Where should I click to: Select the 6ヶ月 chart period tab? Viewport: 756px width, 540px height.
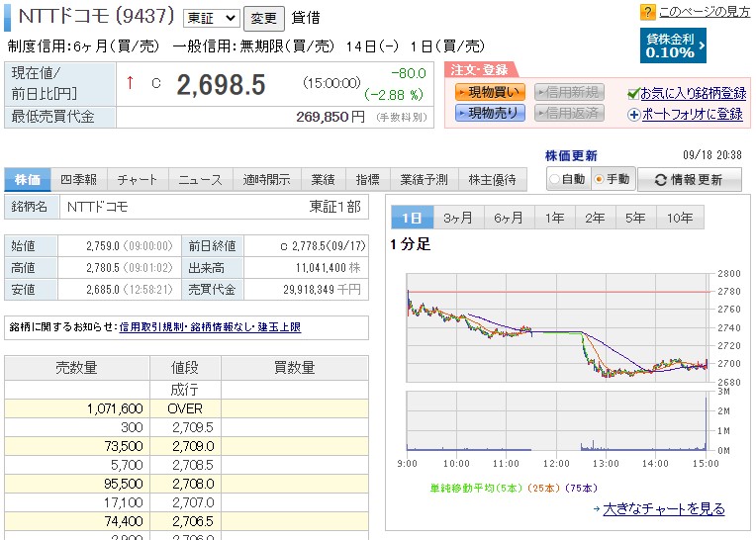click(x=510, y=218)
